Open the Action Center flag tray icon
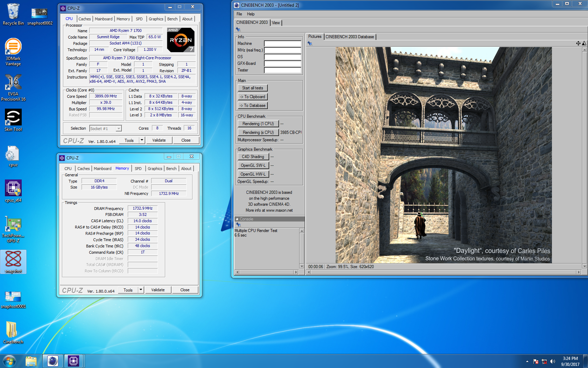 (x=536, y=361)
